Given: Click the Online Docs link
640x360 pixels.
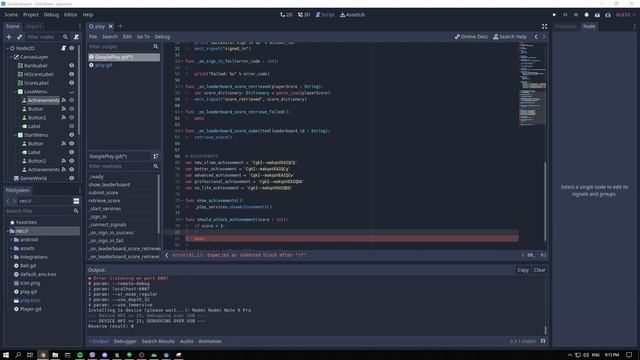Looking at the screenshot, I should click(x=471, y=37).
